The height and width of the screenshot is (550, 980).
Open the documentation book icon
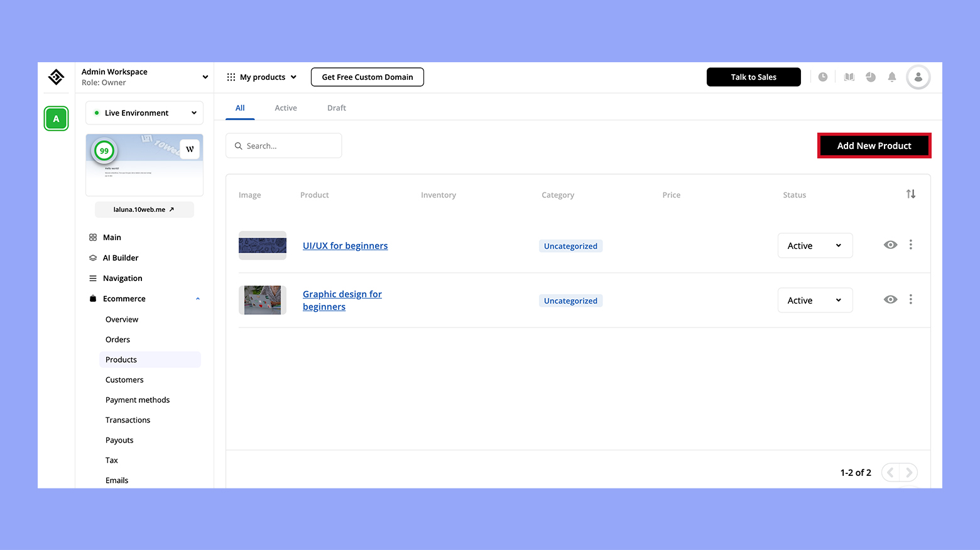pyautogui.click(x=849, y=77)
